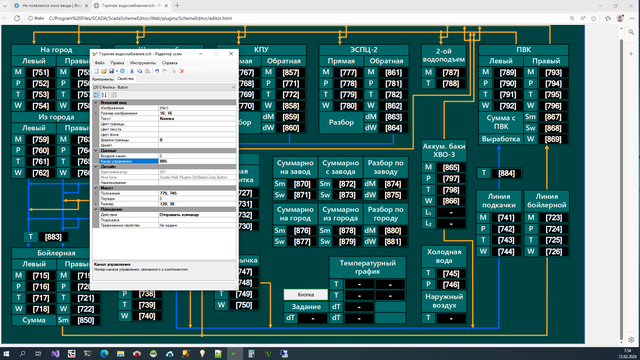
Task: Click the [883] value label on scheme
Action: (x=53, y=237)
